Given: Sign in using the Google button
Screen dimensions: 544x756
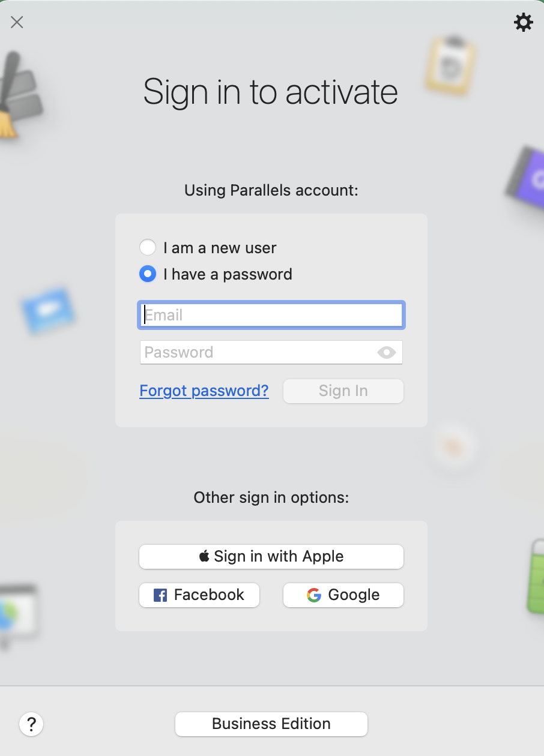Looking at the screenshot, I should [343, 595].
